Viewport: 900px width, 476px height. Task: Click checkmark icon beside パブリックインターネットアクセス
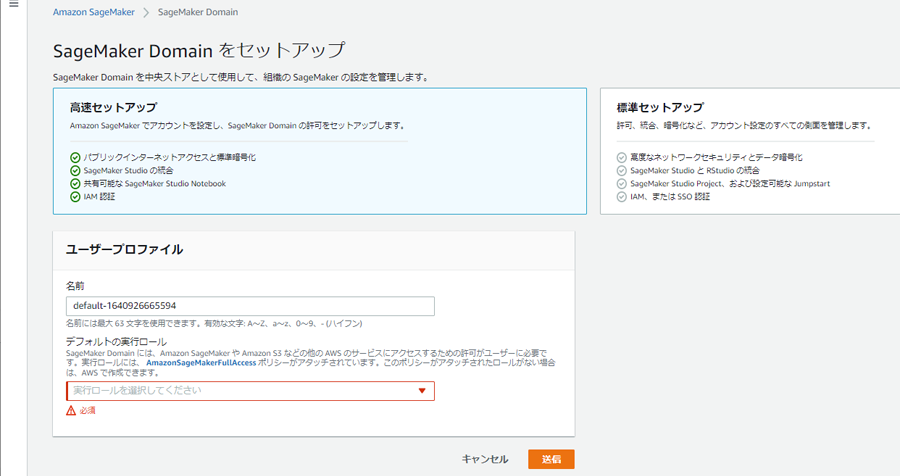point(75,157)
